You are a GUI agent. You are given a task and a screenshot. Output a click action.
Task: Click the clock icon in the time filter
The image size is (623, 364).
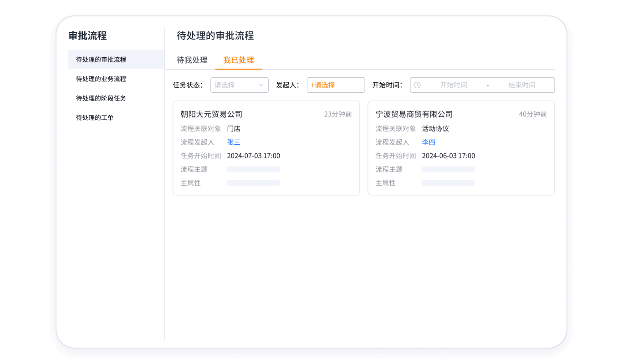pyautogui.click(x=418, y=85)
